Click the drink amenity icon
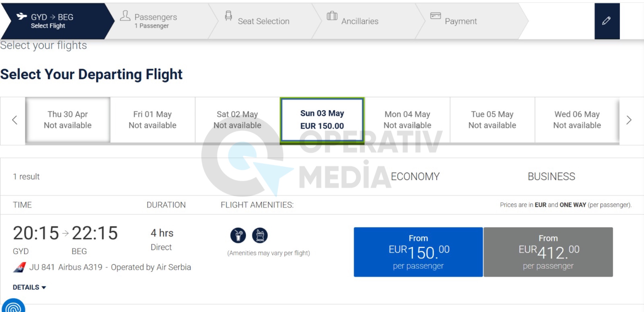Image resolution: width=644 pixels, height=312 pixels. click(238, 235)
